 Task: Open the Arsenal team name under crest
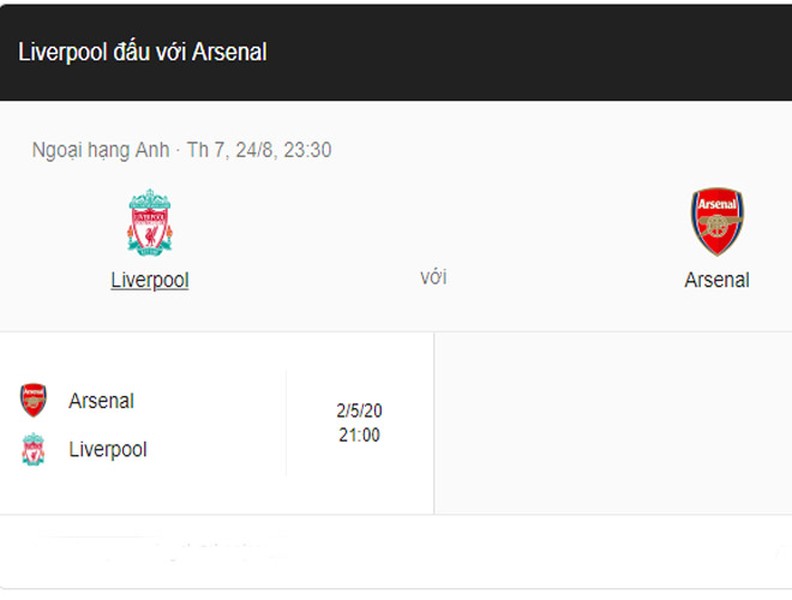pos(717,280)
